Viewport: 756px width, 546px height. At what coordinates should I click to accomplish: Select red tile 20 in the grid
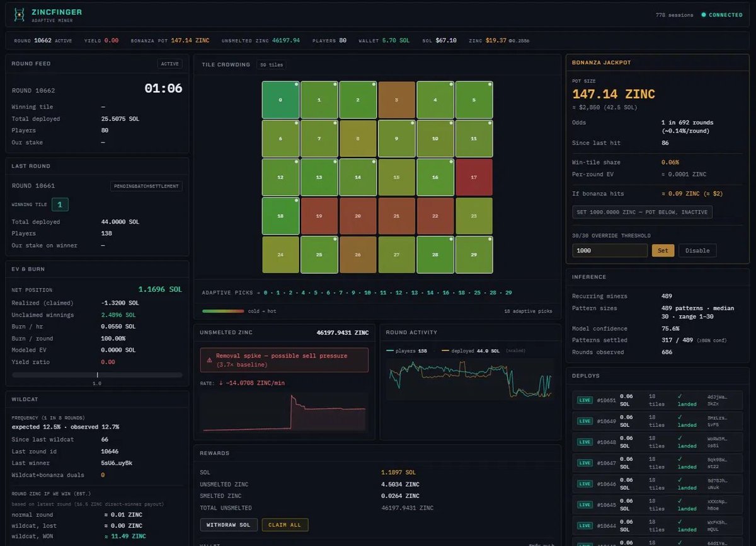(358, 216)
